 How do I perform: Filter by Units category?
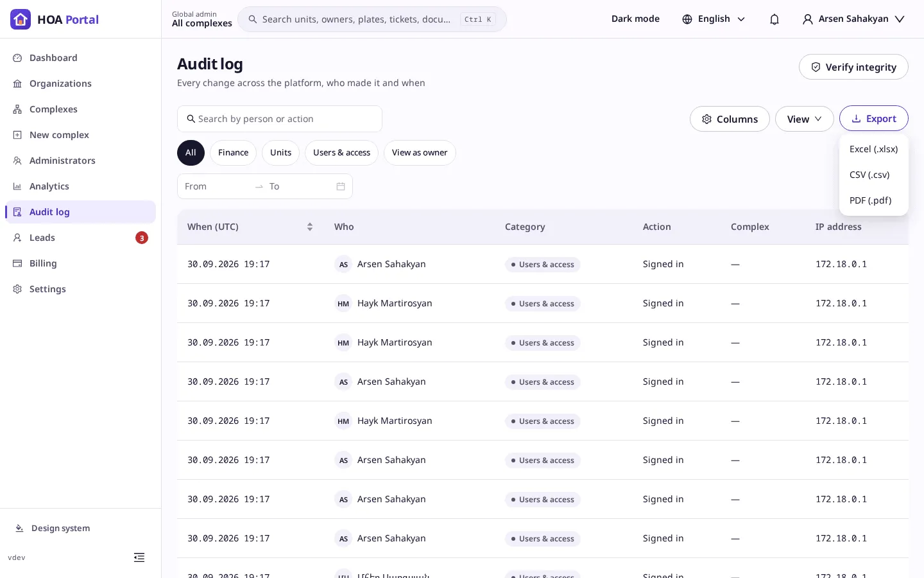pos(280,153)
